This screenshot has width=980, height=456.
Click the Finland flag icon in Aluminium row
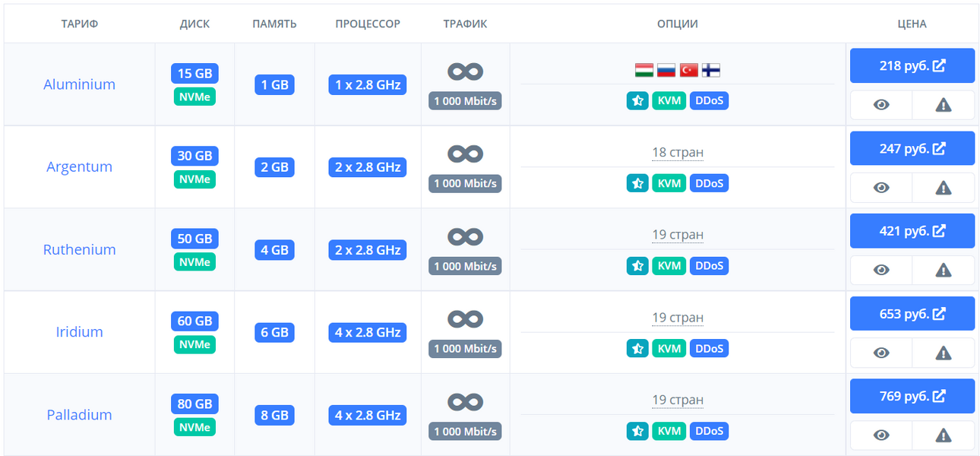point(711,71)
